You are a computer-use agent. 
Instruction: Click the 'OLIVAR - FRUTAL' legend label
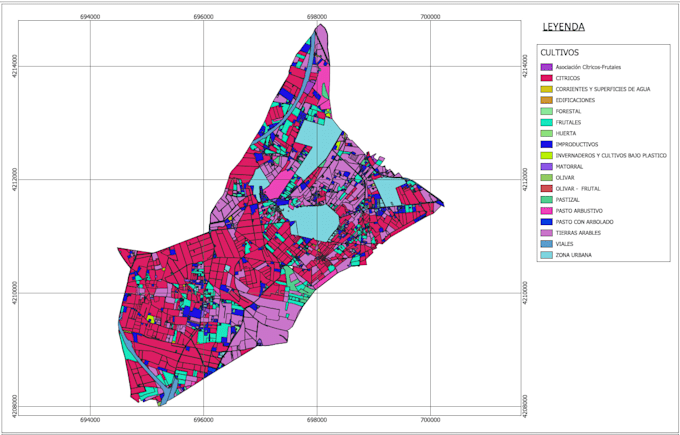[x=578, y=189]
